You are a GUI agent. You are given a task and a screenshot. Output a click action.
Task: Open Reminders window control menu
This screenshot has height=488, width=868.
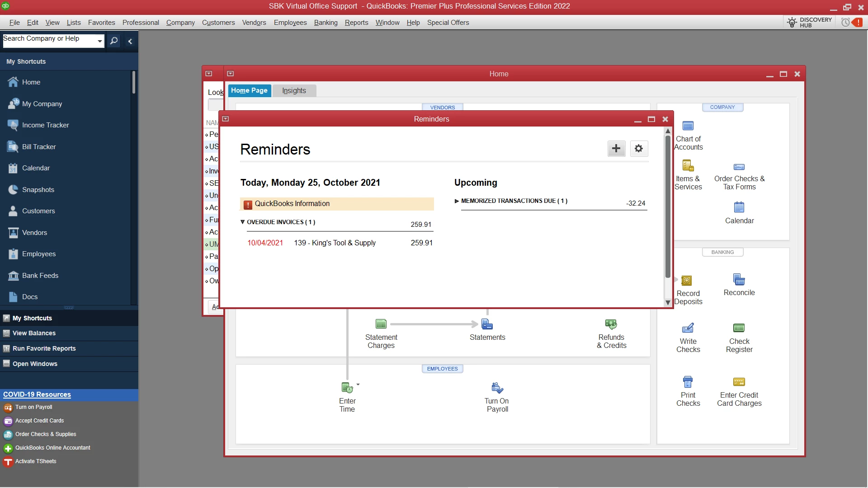pyautogui.click(x=226, y=119)
